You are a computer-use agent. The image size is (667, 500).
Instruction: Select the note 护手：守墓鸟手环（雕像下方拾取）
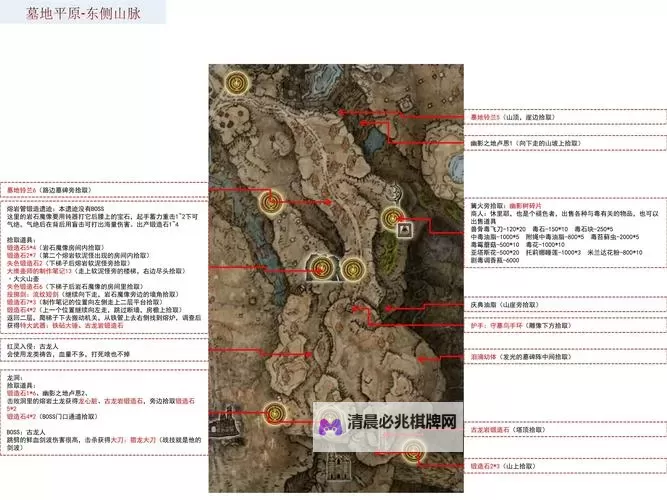(521, 326)
